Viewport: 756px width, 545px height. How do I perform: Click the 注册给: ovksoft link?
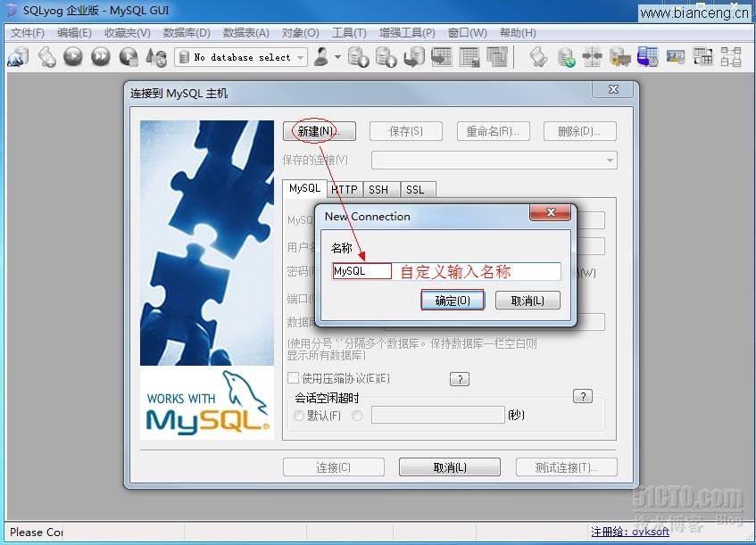(x=629, y=532)
